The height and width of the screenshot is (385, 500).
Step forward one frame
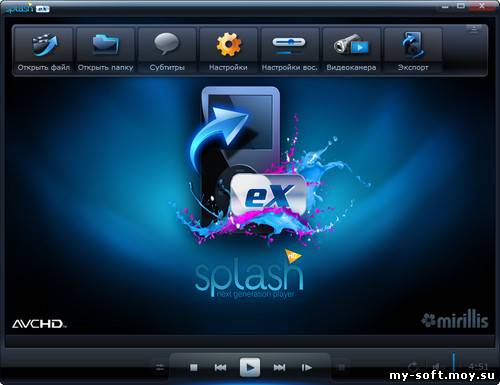tap(307, 367)
